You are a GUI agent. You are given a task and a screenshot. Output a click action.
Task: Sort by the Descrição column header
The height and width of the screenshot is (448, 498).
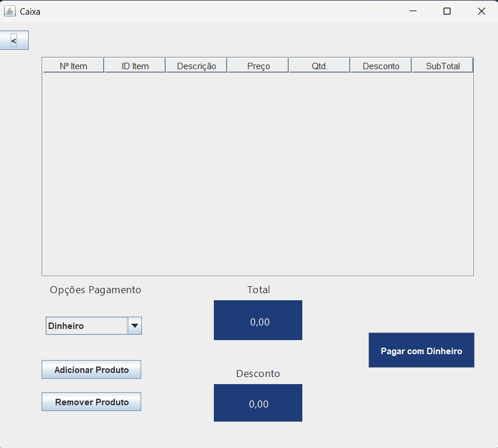pyautogui.click(x=196, y=66)
